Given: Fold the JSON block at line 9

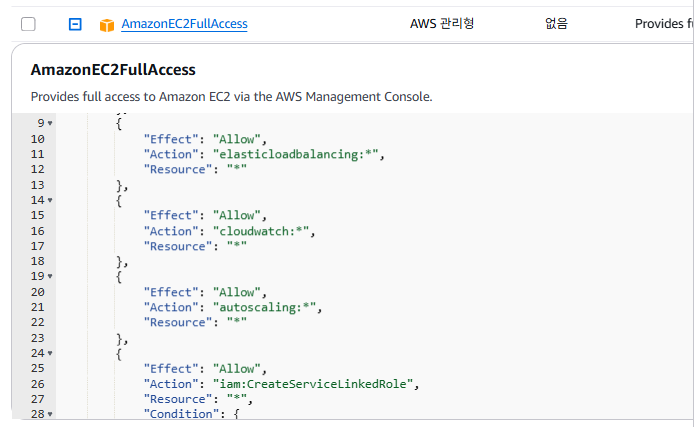Looking at the screenshot, I should tap(50, 123).
